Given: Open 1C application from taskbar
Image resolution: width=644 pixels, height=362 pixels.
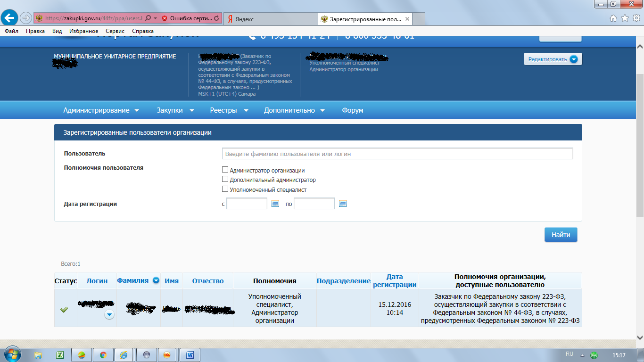Looking at the screenshot, I should (167, 355).
